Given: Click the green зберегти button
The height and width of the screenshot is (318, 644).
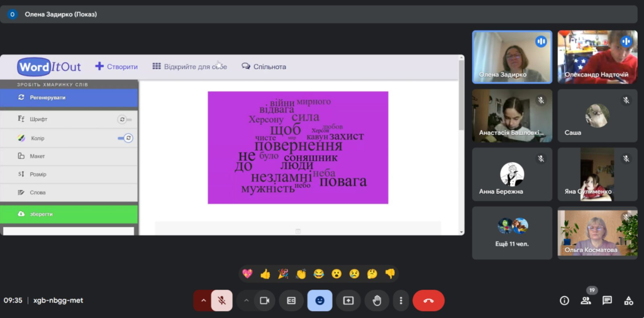Looking at the screenshot, I should point(69,214).
